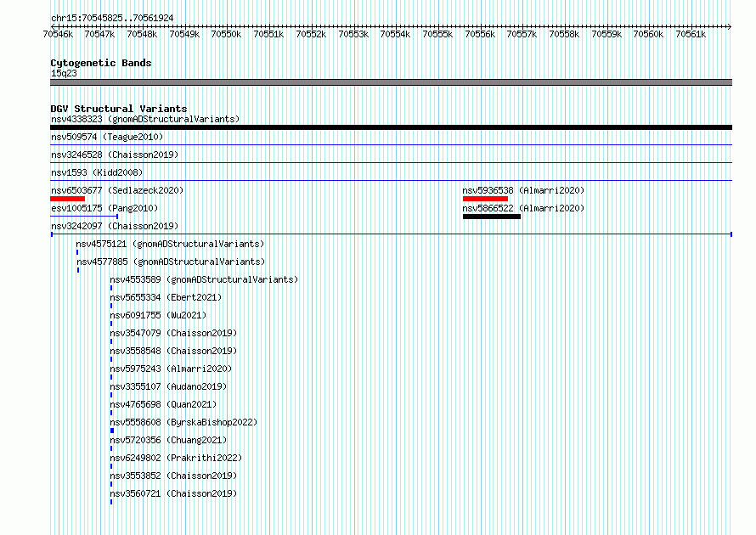Screen dimensions: 756x535
Task: Select nsv1593 (Kidd2008) variant label
Action: point(97,172)
